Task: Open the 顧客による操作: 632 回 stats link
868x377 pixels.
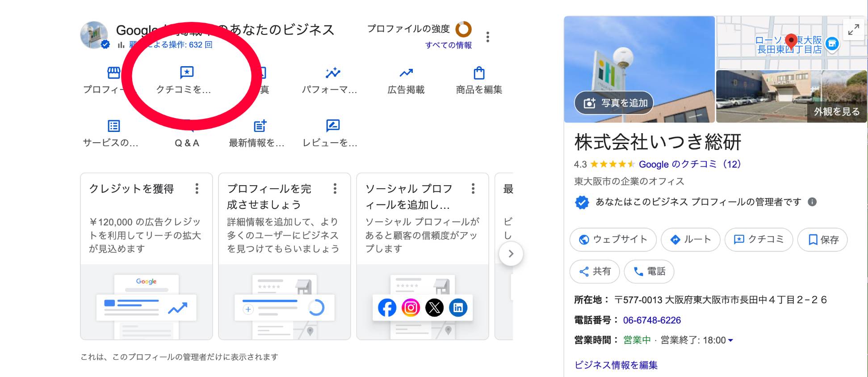Action: click(x=171, y=45)
